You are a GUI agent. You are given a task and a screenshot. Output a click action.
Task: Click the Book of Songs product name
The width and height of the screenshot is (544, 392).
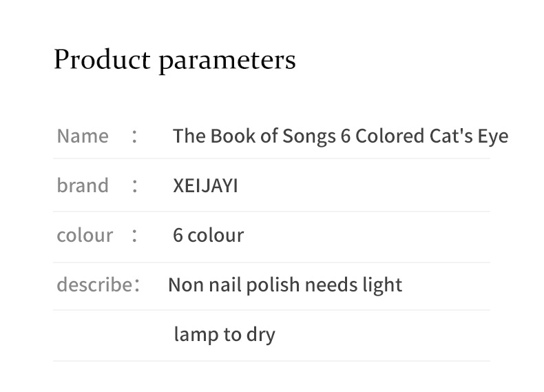[339, 136]
